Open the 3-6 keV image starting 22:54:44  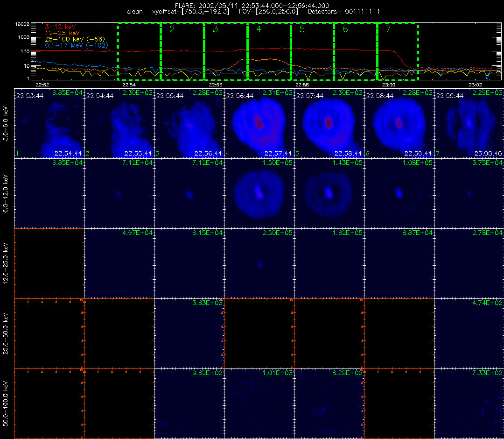tap(119, 123)
